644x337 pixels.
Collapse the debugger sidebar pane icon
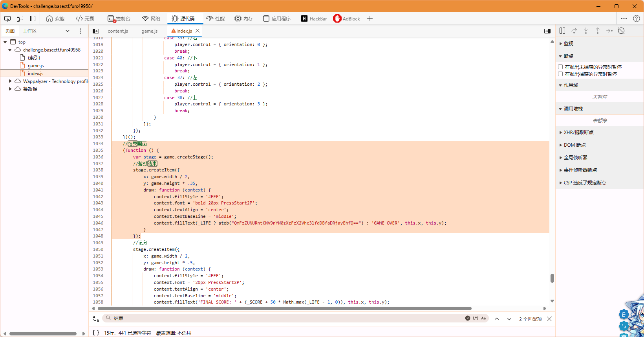[x=547, y=31]
